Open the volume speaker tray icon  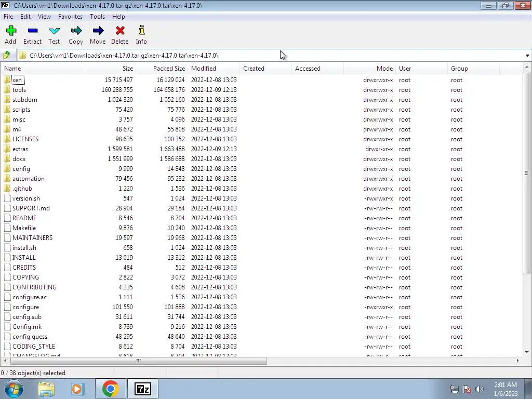click(x=480, y=389)
